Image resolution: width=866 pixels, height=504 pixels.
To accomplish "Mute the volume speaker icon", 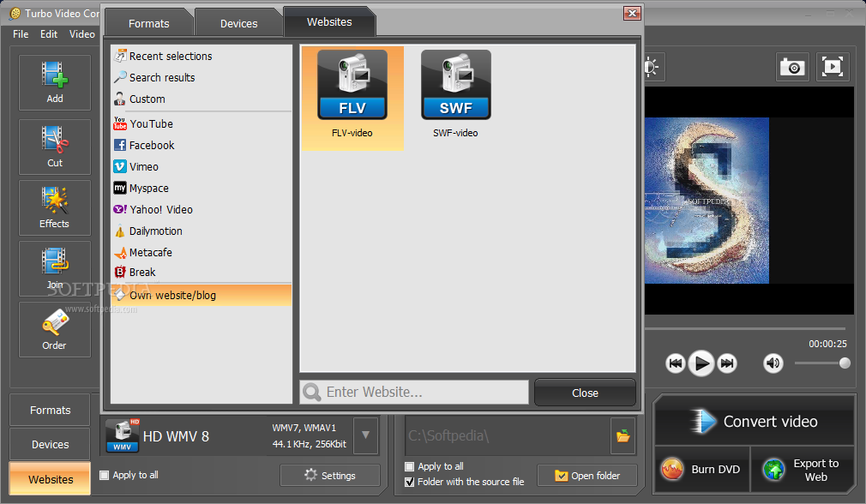I will click(773, 363).
